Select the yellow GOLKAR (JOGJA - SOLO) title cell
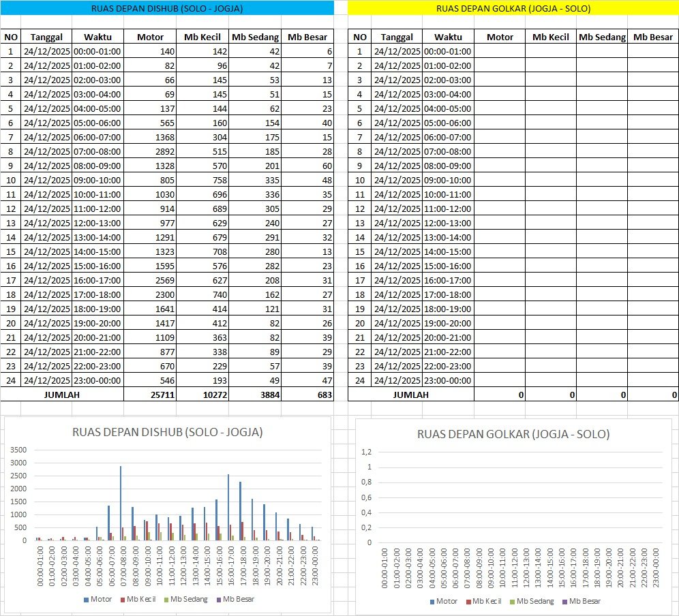Image resolution: width=679 pixels, height=616 pixels. tap(513, 8)
